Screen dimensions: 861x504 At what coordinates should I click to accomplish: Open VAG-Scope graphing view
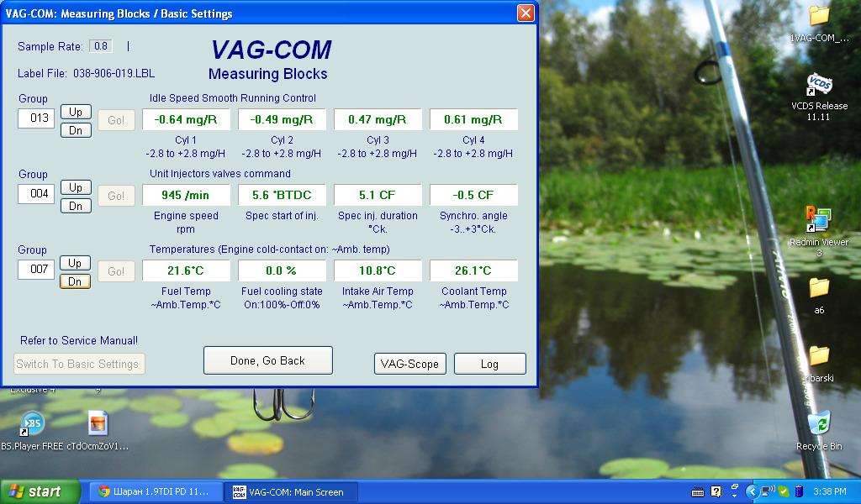(x=409, y=364)
